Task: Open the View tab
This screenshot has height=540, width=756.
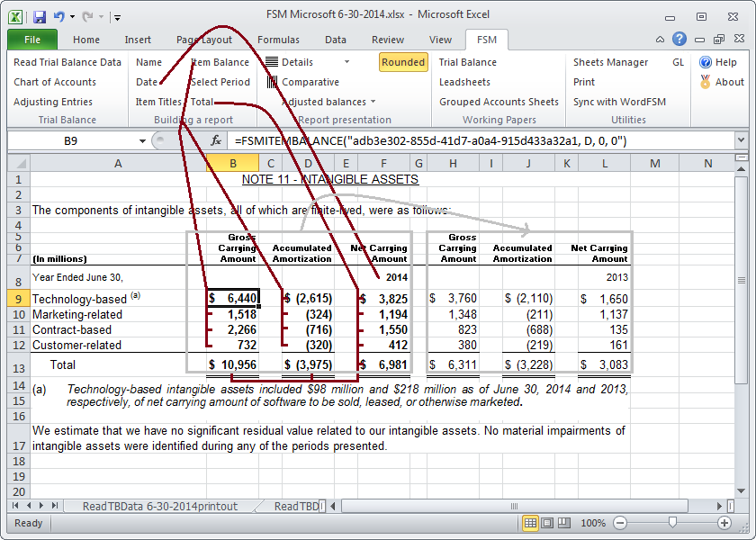Action: tap(440, 40)
